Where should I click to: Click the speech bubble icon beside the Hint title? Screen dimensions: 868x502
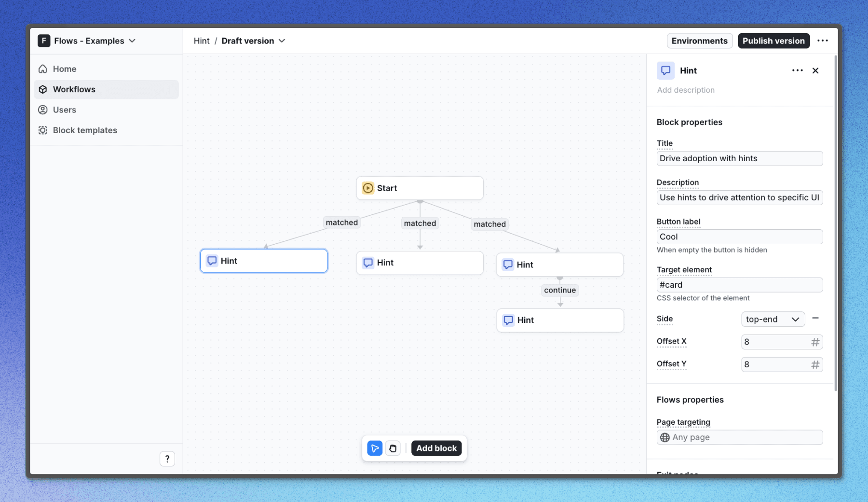(x=666, y=70)
